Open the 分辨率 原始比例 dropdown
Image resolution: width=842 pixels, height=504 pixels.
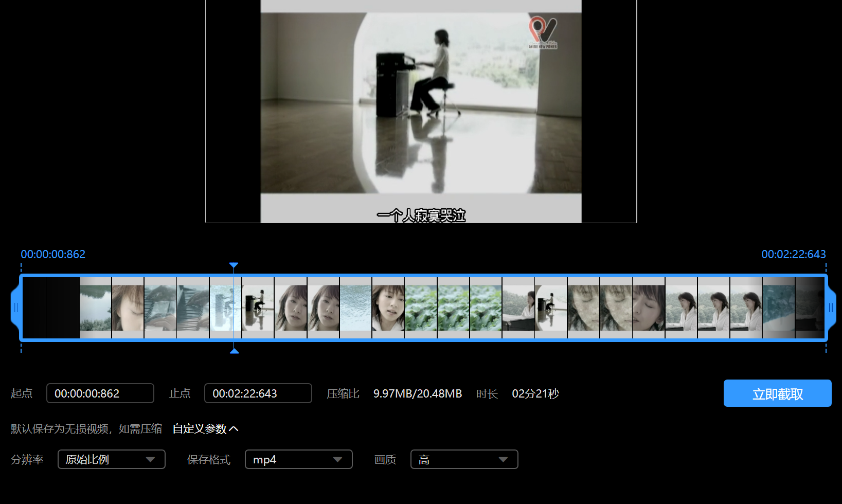pos(111,459)
